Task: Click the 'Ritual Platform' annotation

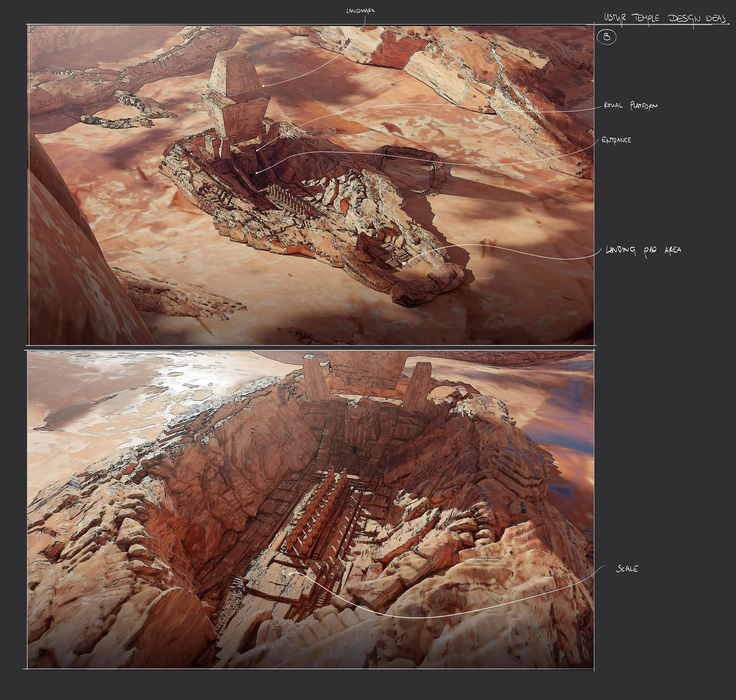Action: click(x=631, y=106)
